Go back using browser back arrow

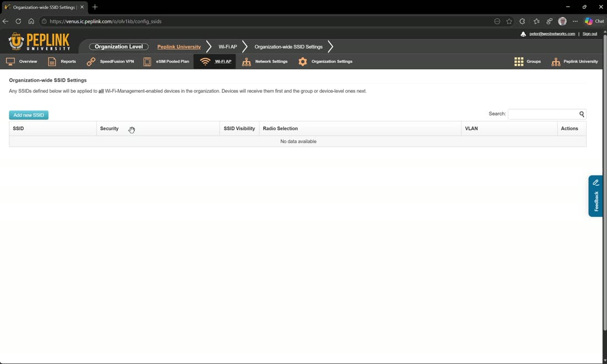point(6,22)
